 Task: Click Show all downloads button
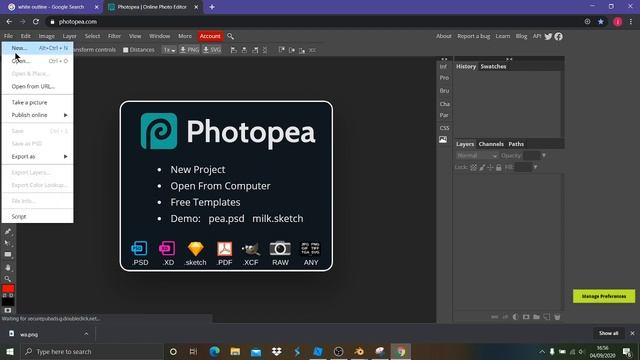pos(608,333)
